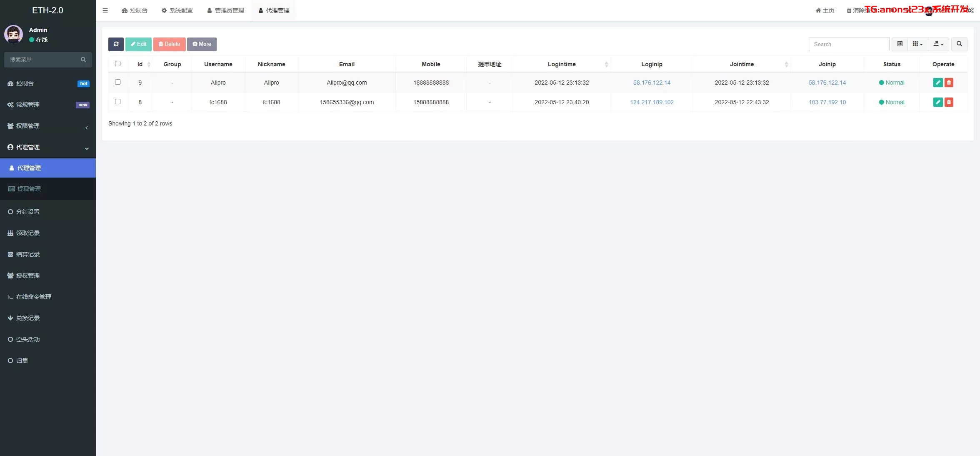Click green edit pencil for Alipro row
The height and width of the screenshot is (456, 980).
938,83
